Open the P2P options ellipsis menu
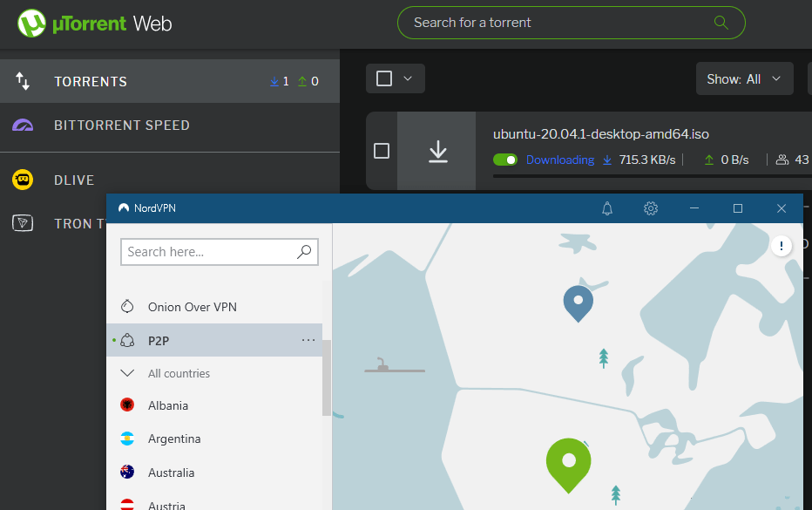The width and height of the screenshot is (812, 510). coord(308,340)
